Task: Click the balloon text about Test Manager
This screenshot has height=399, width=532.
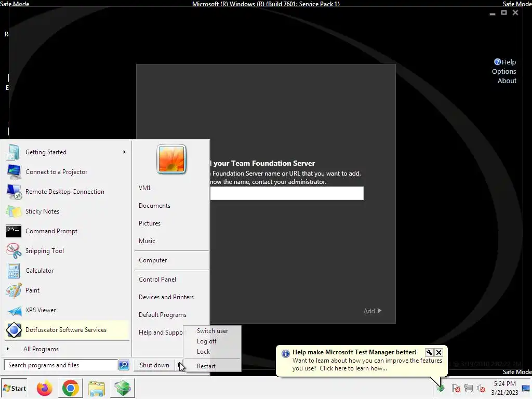Action: 367,364
